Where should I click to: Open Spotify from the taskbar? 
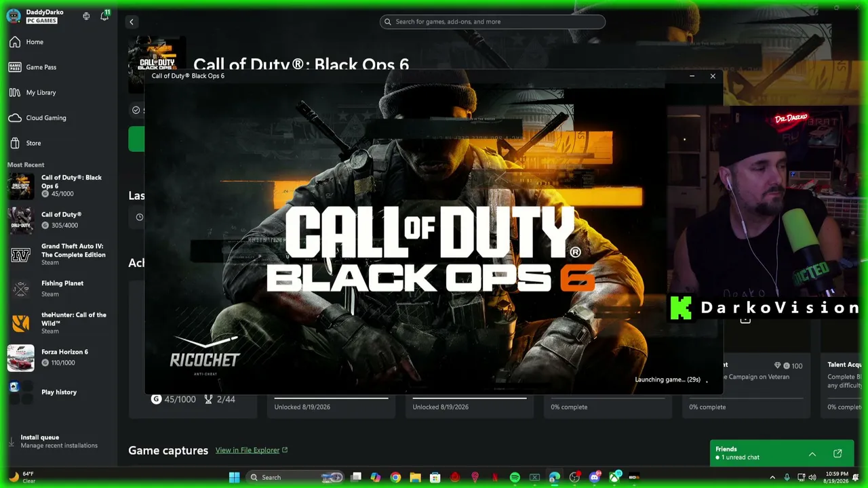pos(515,477)
